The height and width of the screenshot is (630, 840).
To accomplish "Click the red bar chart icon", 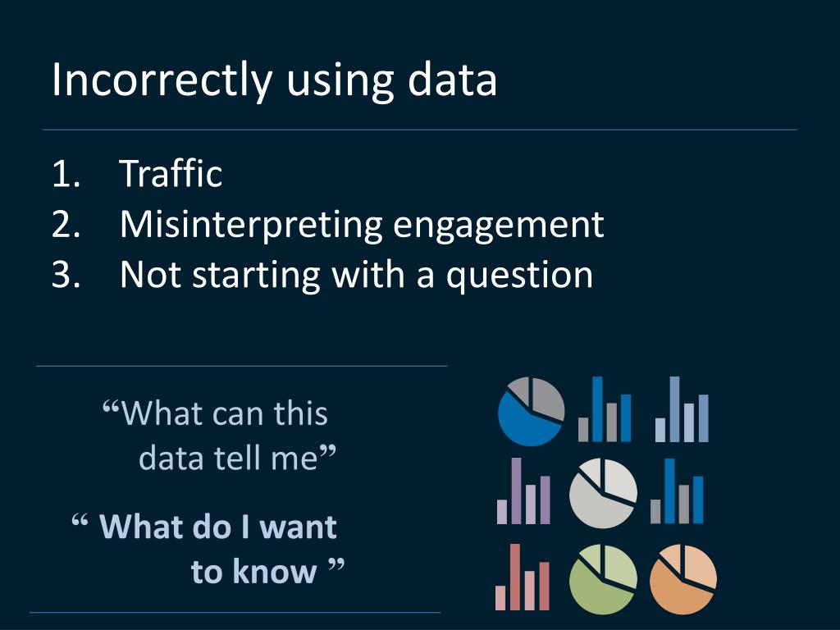I will tap(523, 577).
